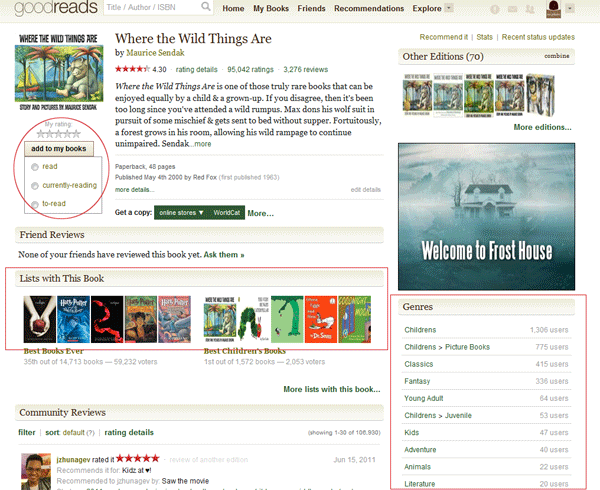Image resolution: width=600 pixels, height=490 pixels.
Task: Rate the book five stars under My rating
Action: pyautogui.click(x=64, y=133)
